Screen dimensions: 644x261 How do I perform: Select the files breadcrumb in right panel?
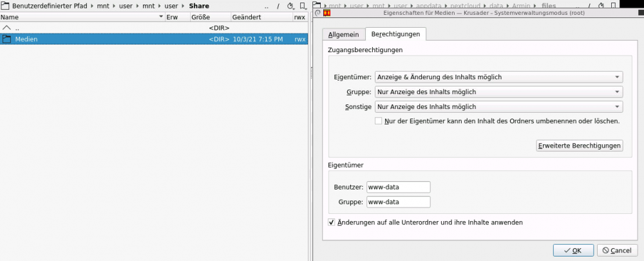pos(549,6)
